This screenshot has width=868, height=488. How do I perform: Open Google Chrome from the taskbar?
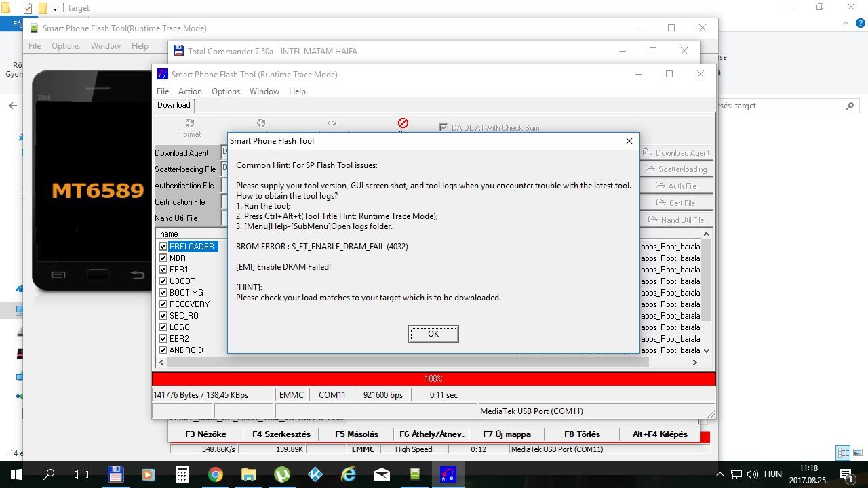point(215,474)
